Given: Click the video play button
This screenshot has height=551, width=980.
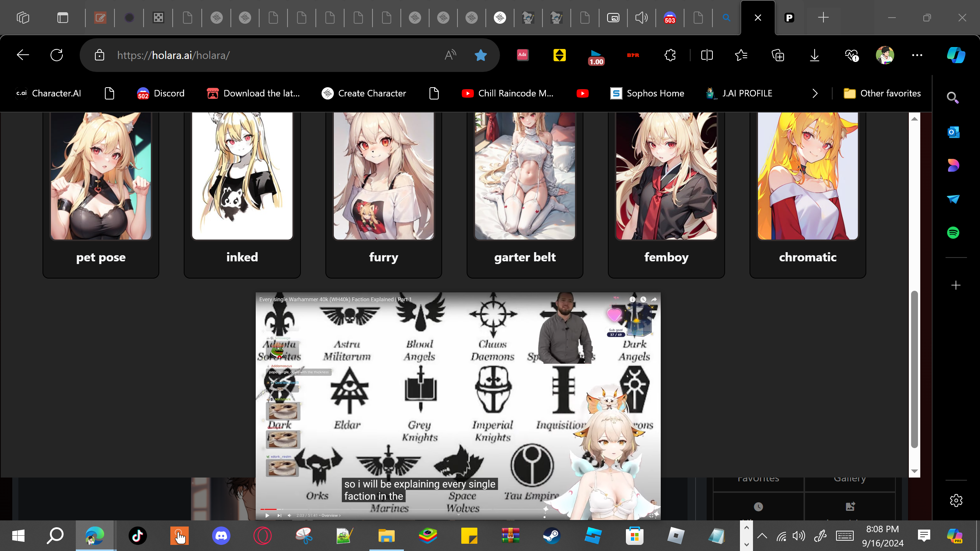Looking at the screenshot, I should point(267,515).
